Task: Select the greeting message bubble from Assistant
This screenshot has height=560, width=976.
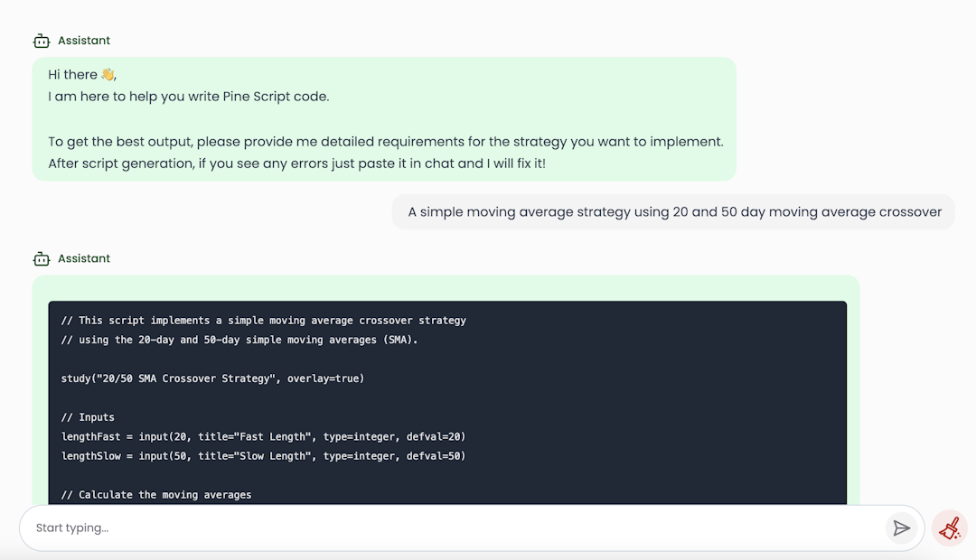Action: [x=383, y=118]
